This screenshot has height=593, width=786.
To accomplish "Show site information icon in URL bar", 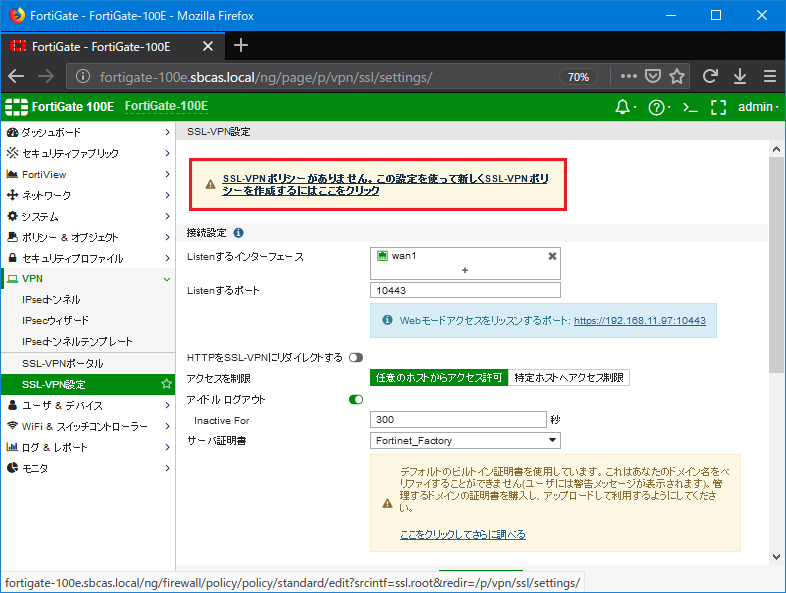I will 83,76.
